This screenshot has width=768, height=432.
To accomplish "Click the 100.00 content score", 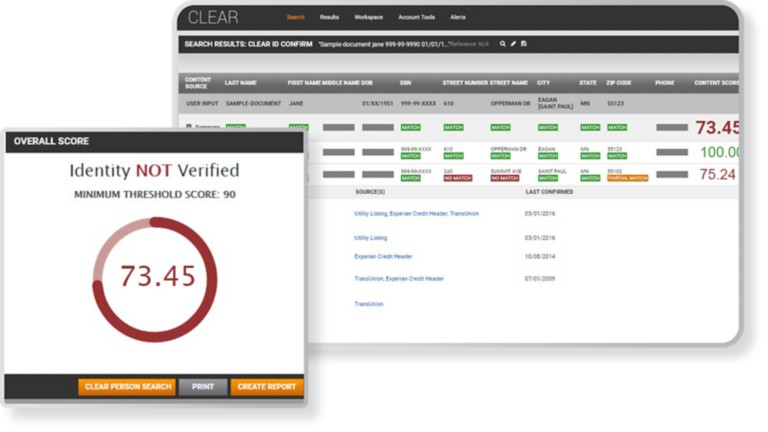I will [719, 152].
